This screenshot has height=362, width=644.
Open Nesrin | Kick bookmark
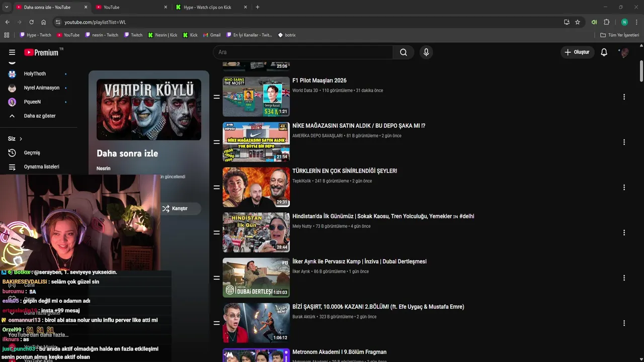[163, 35]
